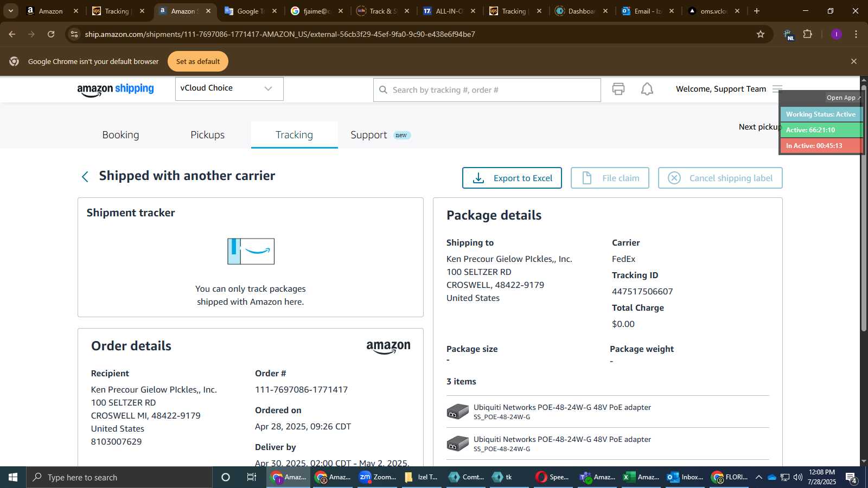Click order number 111-7697086-1771417

[301, 389]
